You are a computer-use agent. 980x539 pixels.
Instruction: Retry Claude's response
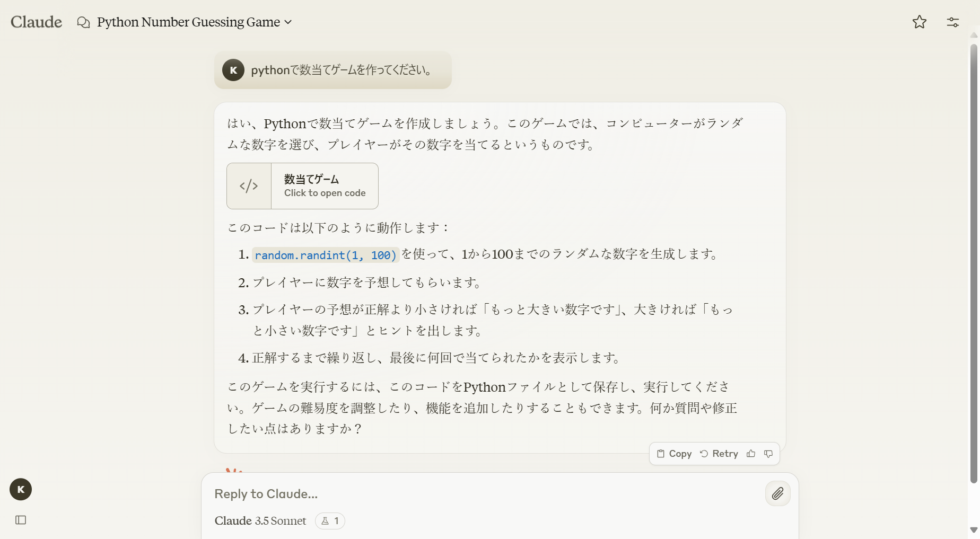pyautogui.click(x=719, y=454)
